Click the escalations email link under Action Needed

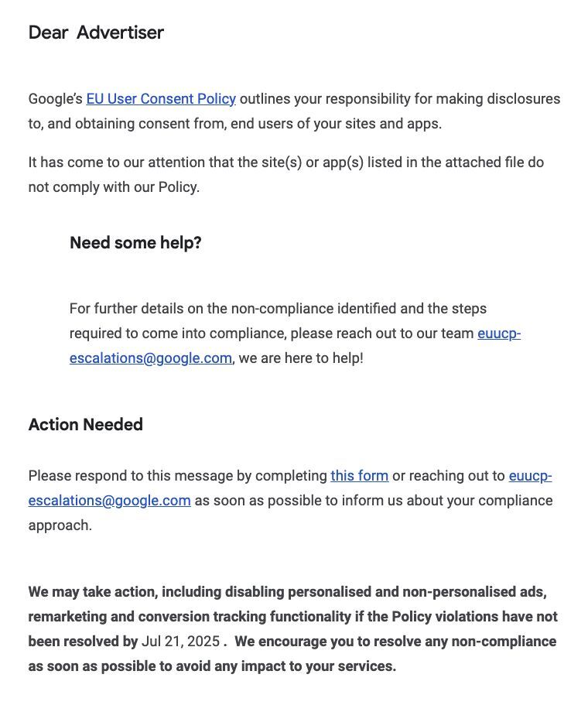(109, 501)
